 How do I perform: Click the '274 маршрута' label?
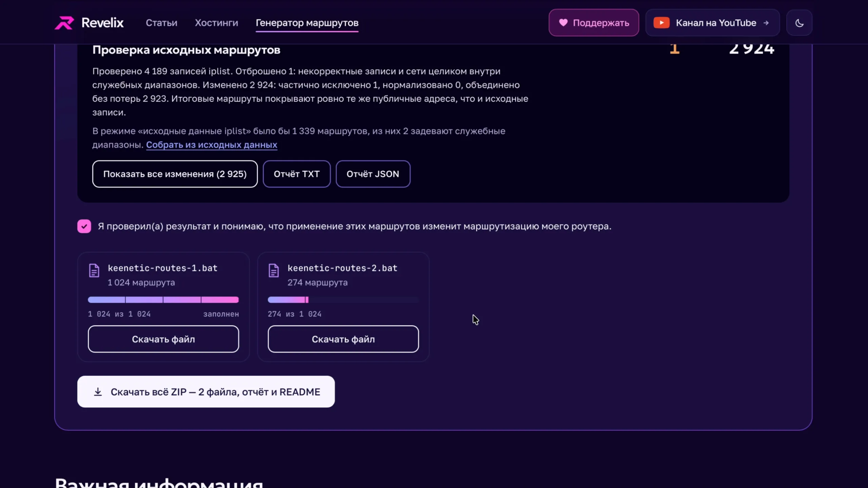[x=317, y=283]
